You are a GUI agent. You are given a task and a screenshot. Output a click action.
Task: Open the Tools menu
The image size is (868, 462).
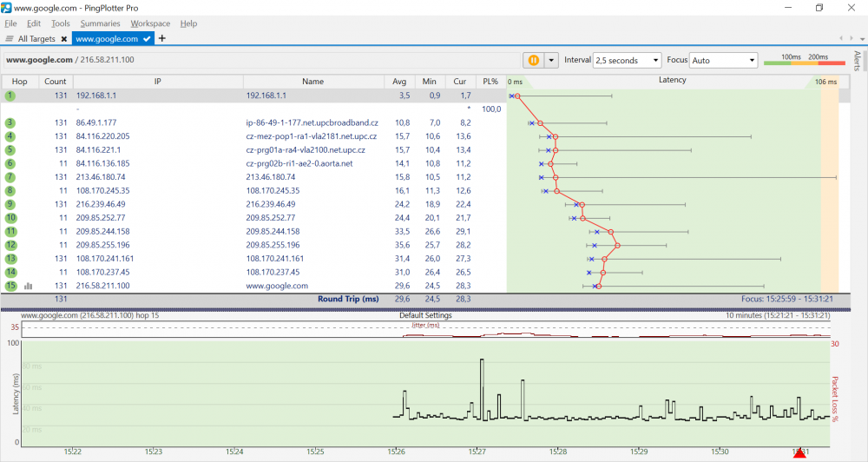pyautogui.click(x=61, y=23)
